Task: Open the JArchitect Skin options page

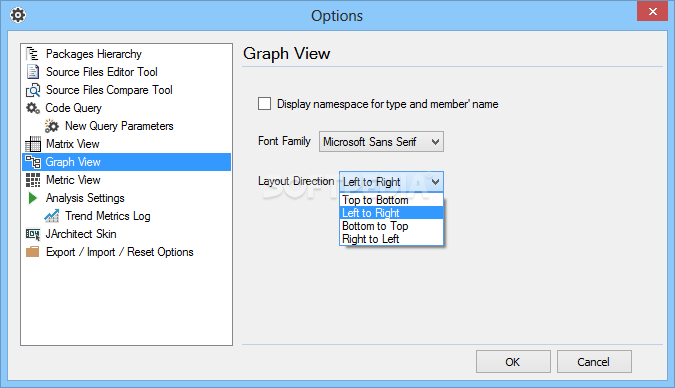Action: (x=81, y=234)
